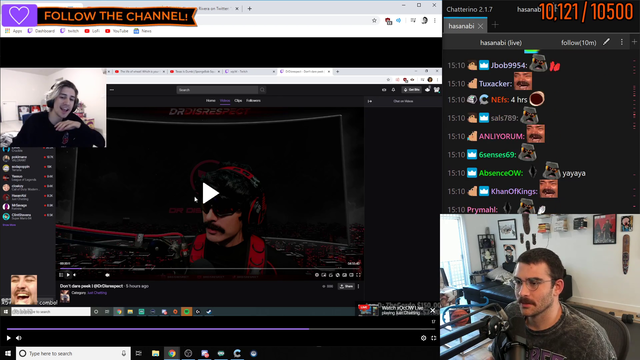Screen dimensions: 640x360
Task: Select the DrDisrespect 'Don't dare peek' browser tab
Action: pyautogui.click(x=304, y=71)
